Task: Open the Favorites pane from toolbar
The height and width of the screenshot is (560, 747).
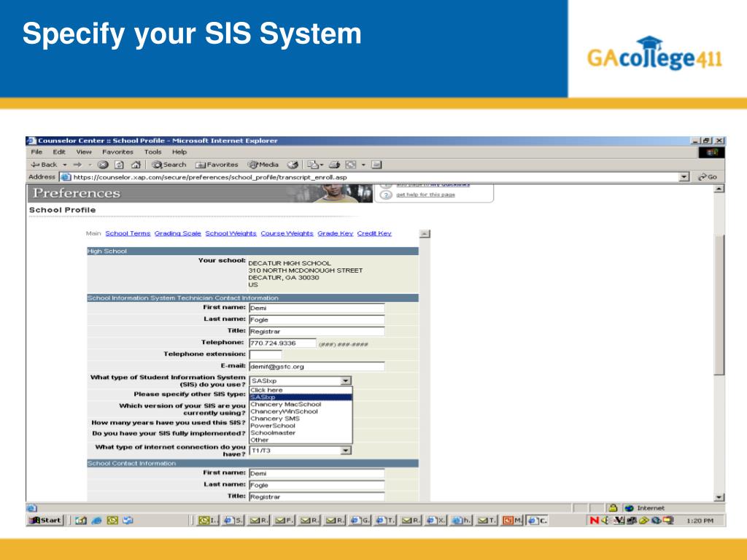Action: click(x=217, y=165)
